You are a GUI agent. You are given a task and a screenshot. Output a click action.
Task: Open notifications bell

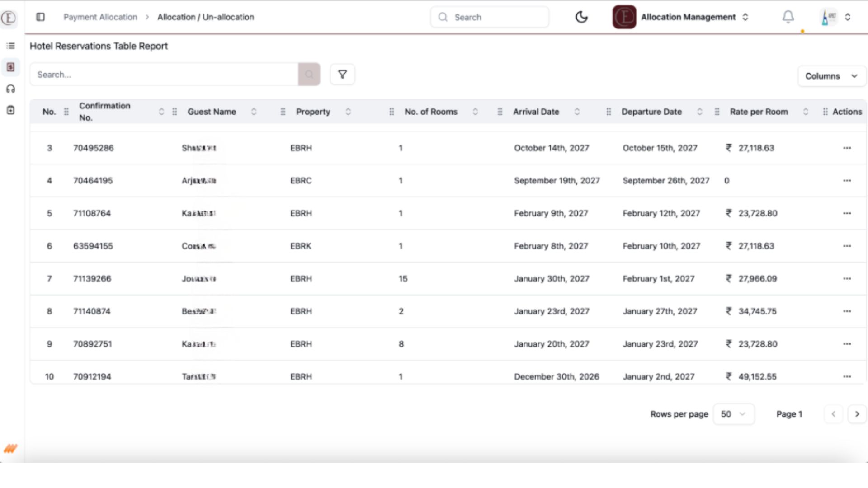(788, 17)
